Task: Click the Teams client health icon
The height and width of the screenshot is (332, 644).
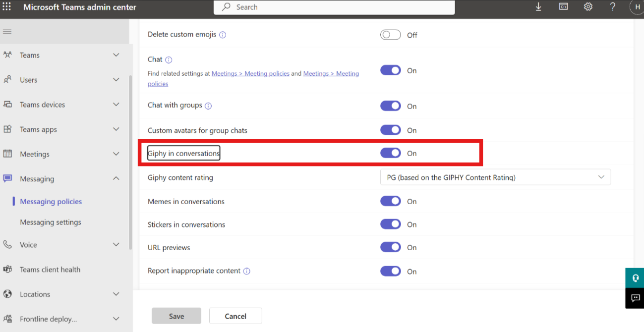Action: pos(7,270)
